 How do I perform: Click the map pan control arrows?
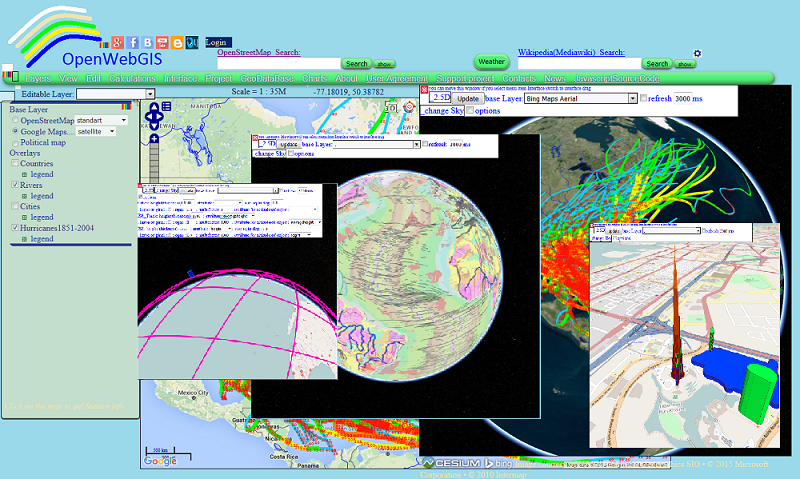154,118
